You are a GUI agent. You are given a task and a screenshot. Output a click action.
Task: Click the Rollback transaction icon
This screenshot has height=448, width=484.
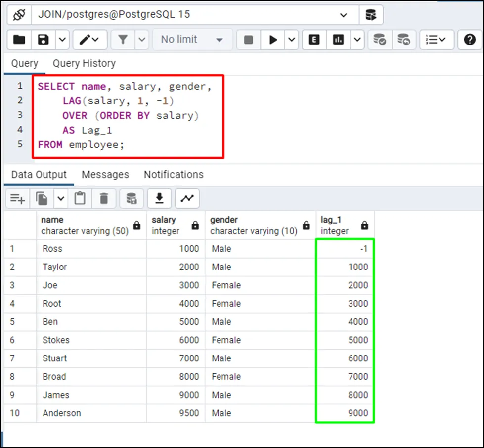[404, 40]
